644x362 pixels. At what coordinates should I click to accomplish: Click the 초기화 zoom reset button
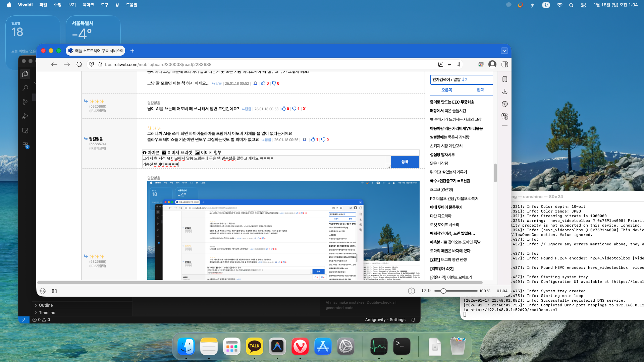426,291
